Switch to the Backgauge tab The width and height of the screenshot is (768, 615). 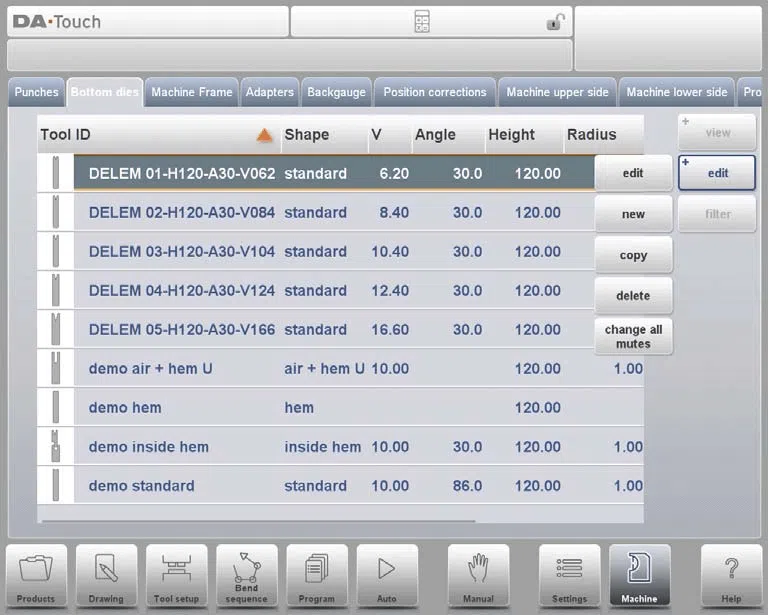pyautogui.click(x=336, y=92)
